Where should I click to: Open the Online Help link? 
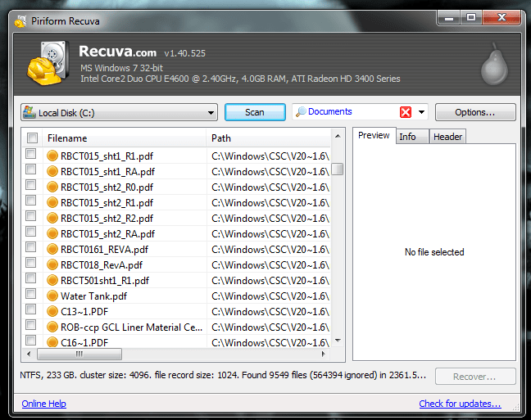43,404
